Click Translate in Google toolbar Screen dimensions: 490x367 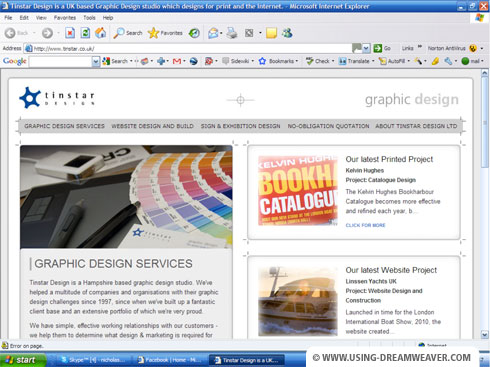pos(354,61)
